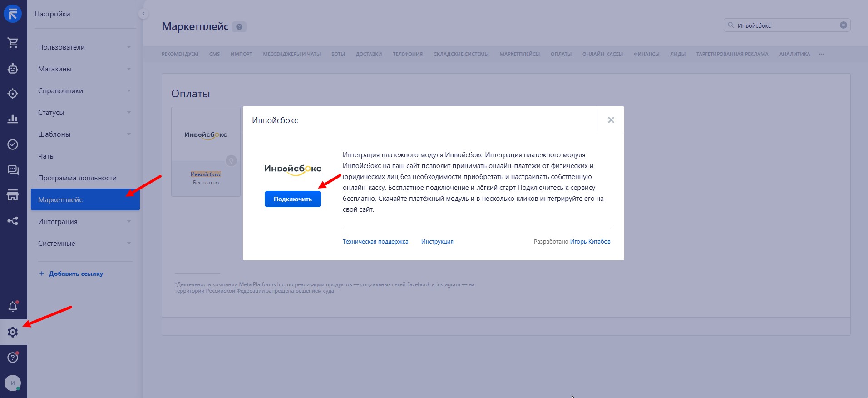This screenshot has height=398, width=868.
Task: Click the Оплаты section heading
Action: coord(191,94)
